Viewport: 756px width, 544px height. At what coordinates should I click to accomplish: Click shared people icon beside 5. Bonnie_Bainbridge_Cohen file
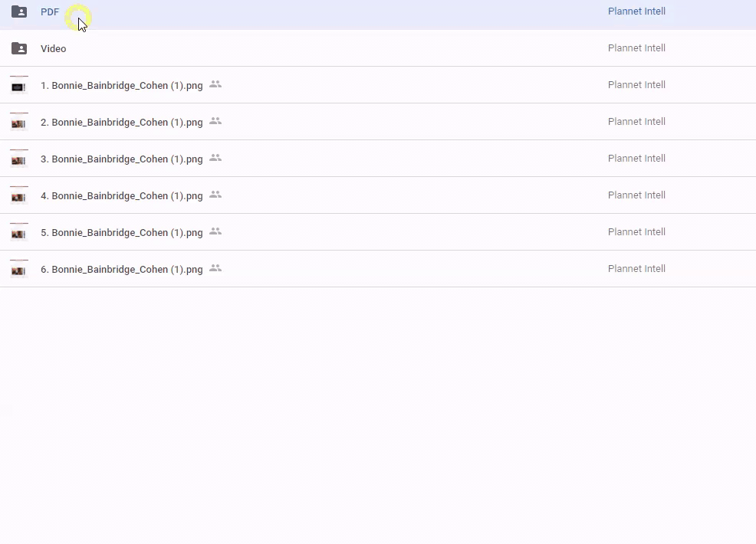(215, 231)
